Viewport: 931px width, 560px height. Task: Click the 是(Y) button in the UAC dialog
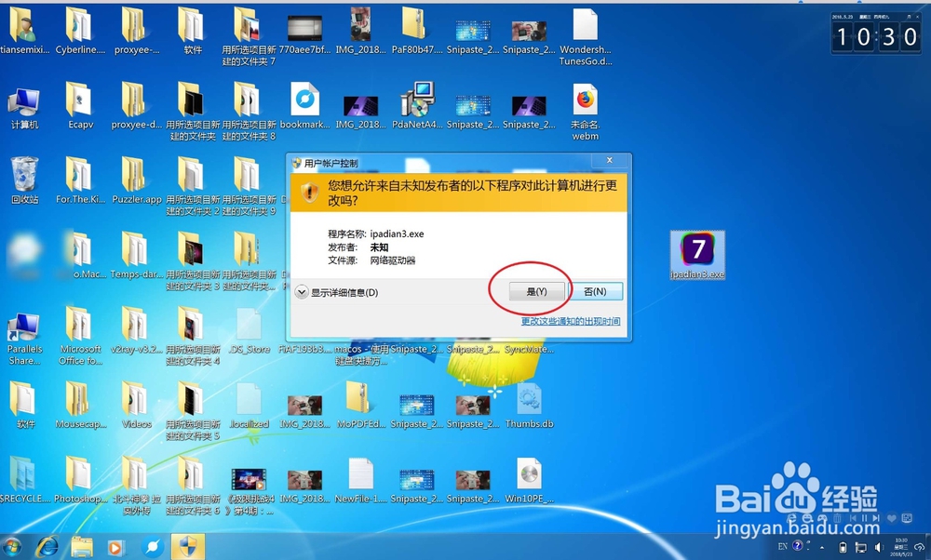[x=536, y=292]
